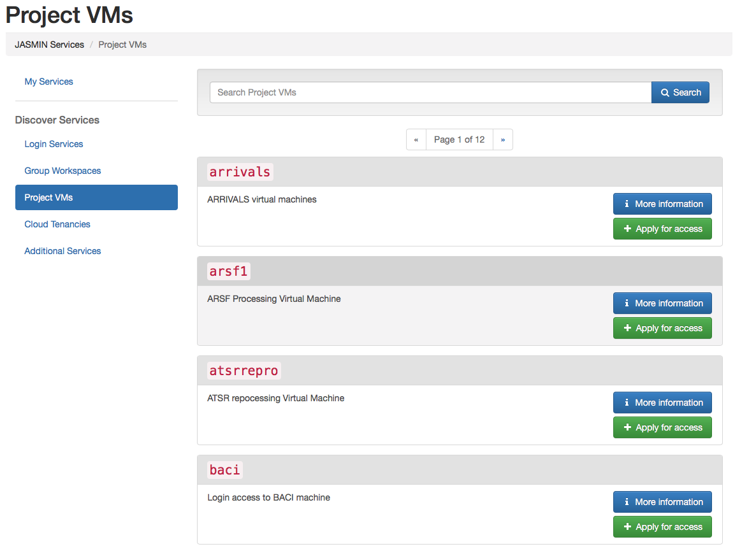
Task: Open Group Workspaces in the sidebar
Action: coord(62,171)
